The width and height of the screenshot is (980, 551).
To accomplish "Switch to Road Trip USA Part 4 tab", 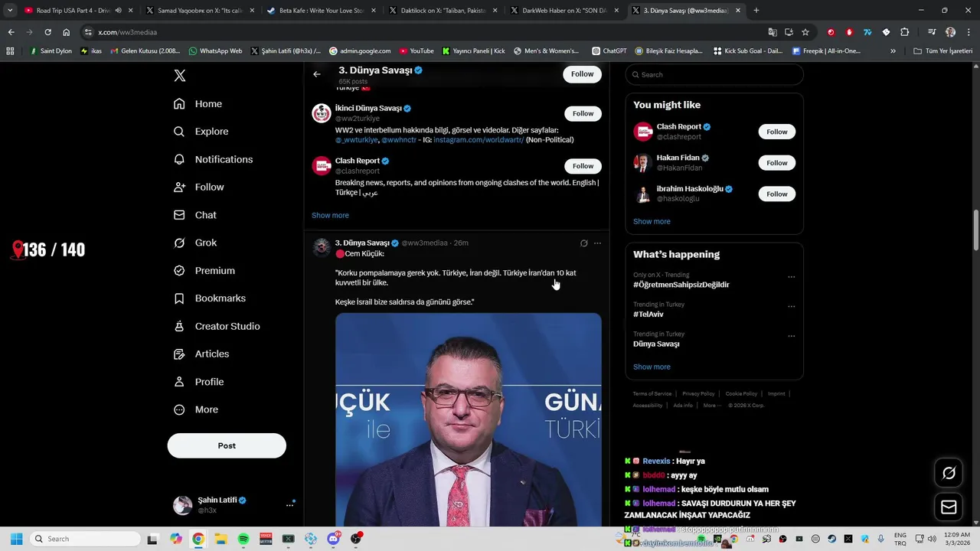I will click(74, 11).
